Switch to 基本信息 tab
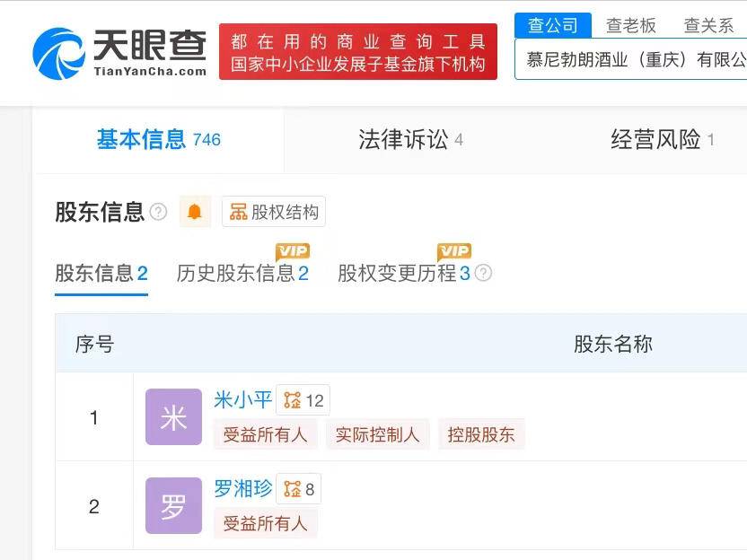747x560 pixels. point(158,140)
